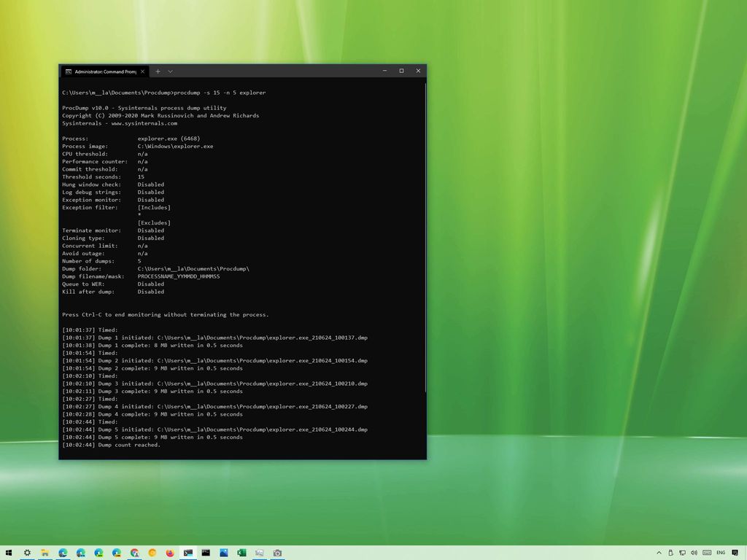Open Windows Settings from the taskbar

pyautogui.click(x=27, y=553)
